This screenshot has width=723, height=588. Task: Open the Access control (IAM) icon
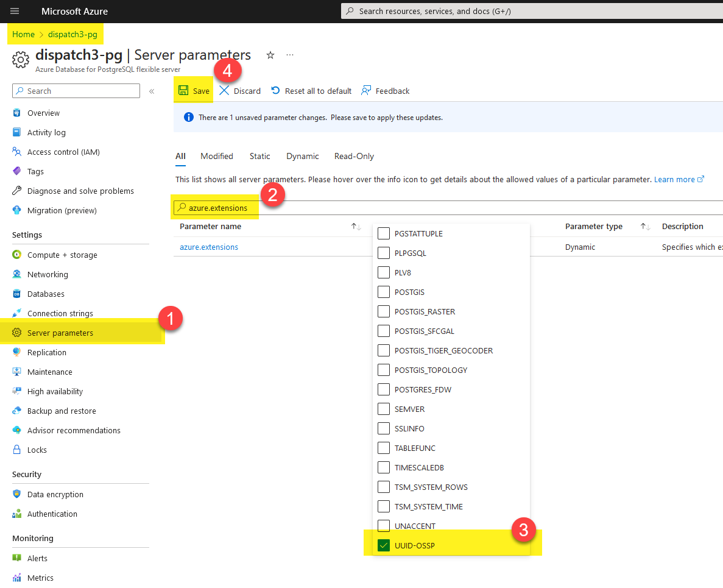click(x=17, y=152)
